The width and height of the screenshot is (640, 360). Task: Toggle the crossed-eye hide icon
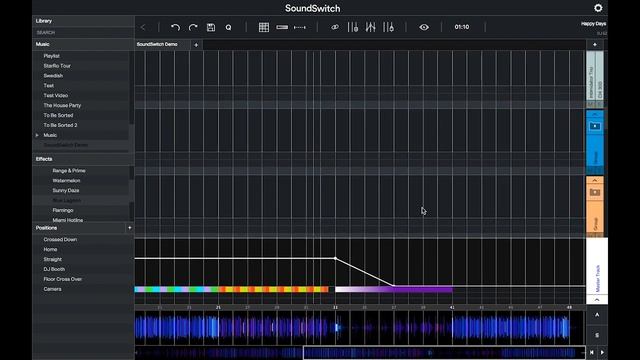[335, 27]
